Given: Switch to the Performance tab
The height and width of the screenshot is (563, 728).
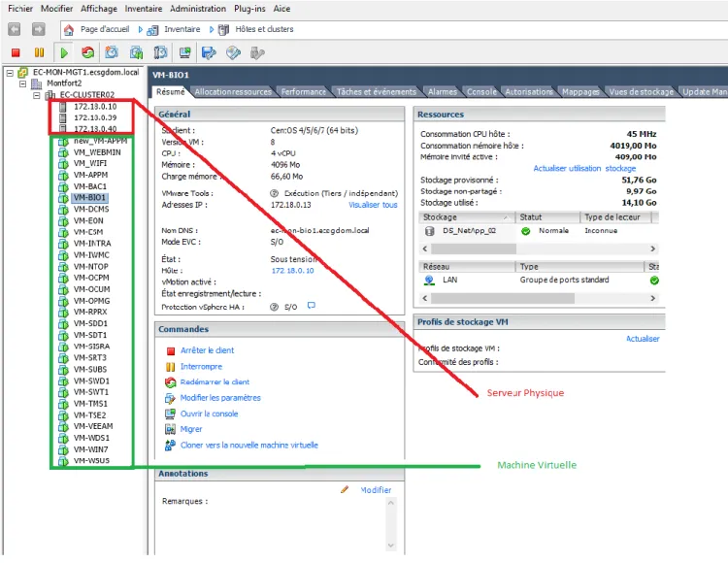Looking at the screenshot, I should click(303, 92).
